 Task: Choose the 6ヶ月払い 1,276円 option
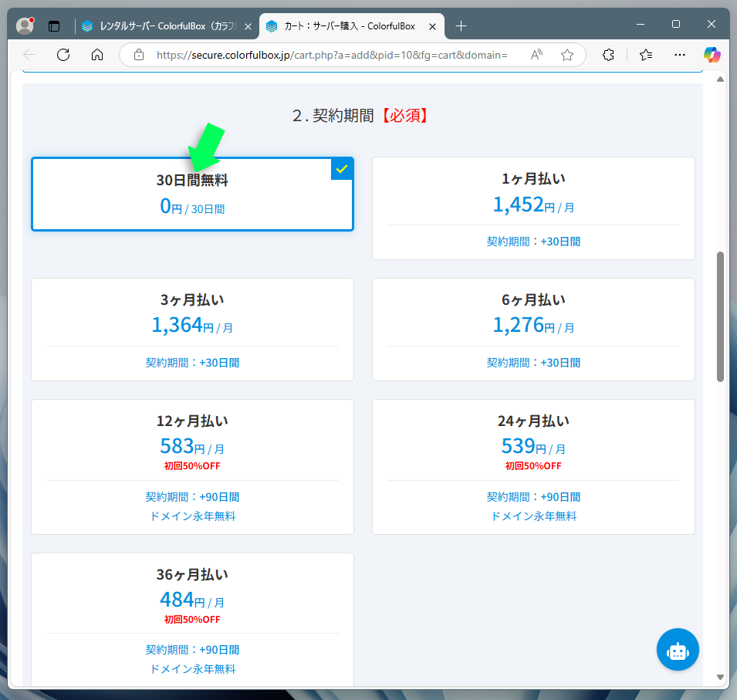(x=533, y=330)
